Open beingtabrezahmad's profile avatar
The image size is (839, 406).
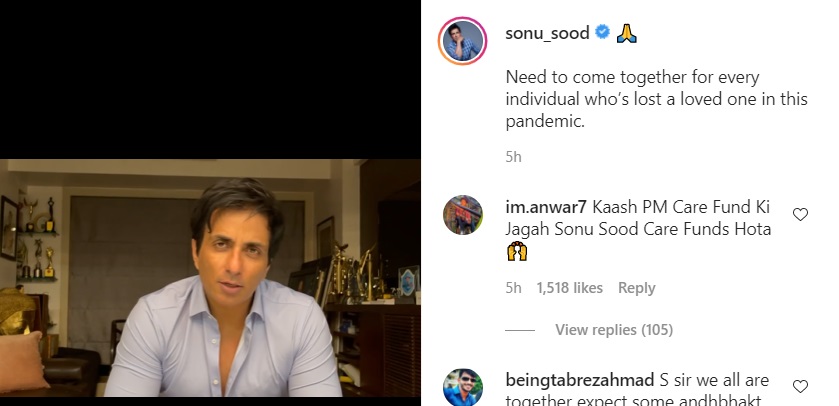pyautogui.click(x=463, y=388)
